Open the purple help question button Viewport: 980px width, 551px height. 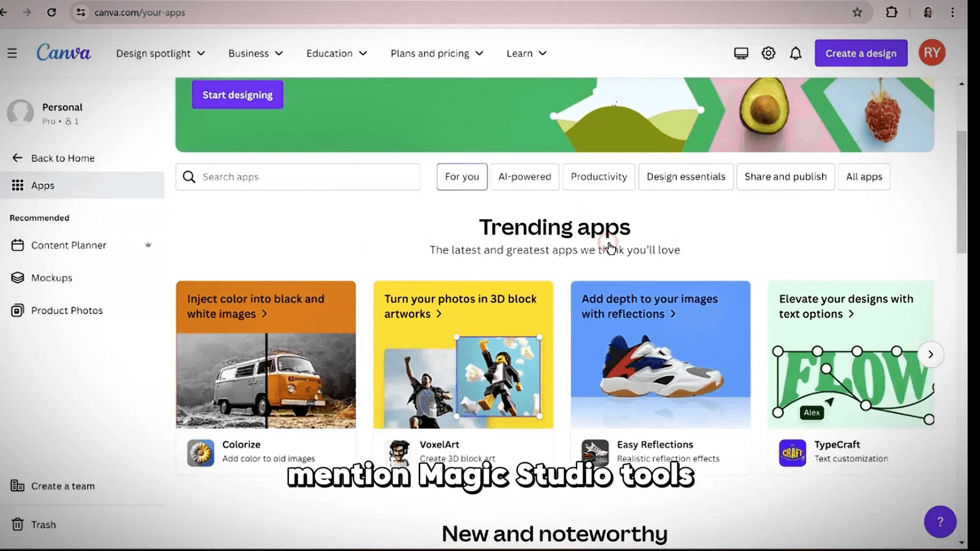point(940,522)
